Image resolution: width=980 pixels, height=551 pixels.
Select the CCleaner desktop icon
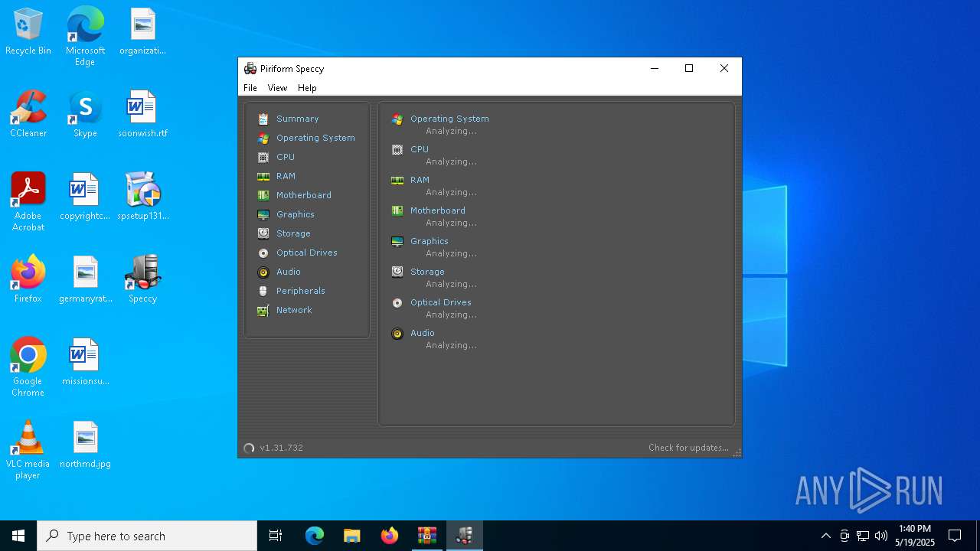[x=28, y=114]
